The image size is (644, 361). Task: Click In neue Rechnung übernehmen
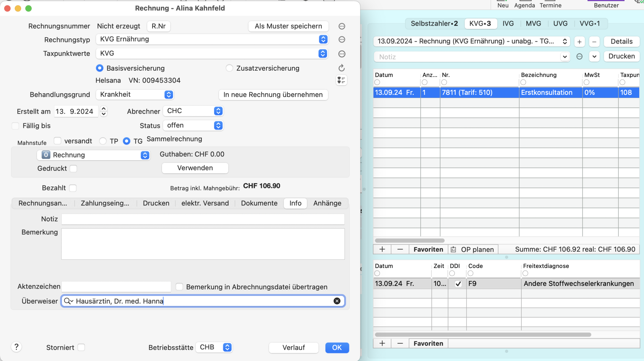point(273,95)
